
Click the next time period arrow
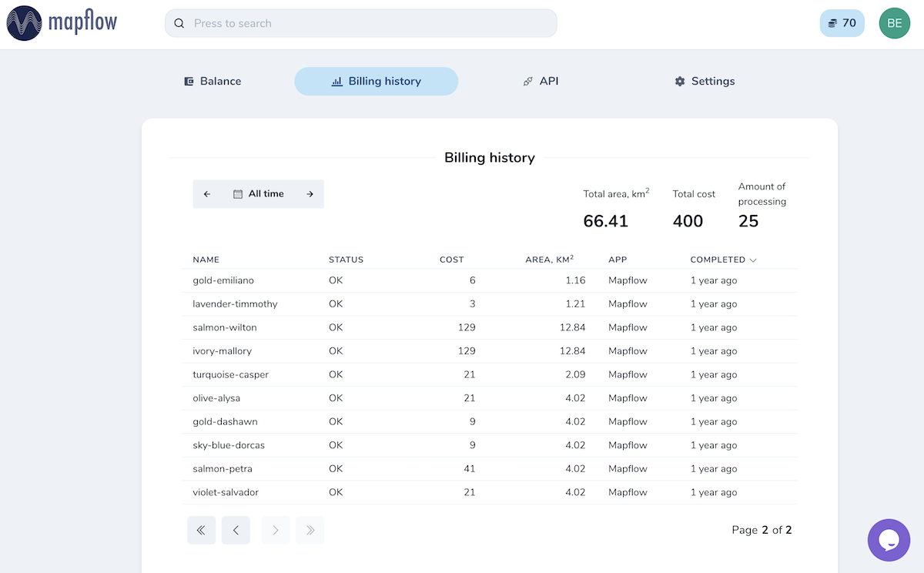pyautogui.click(x=310, y=194)
